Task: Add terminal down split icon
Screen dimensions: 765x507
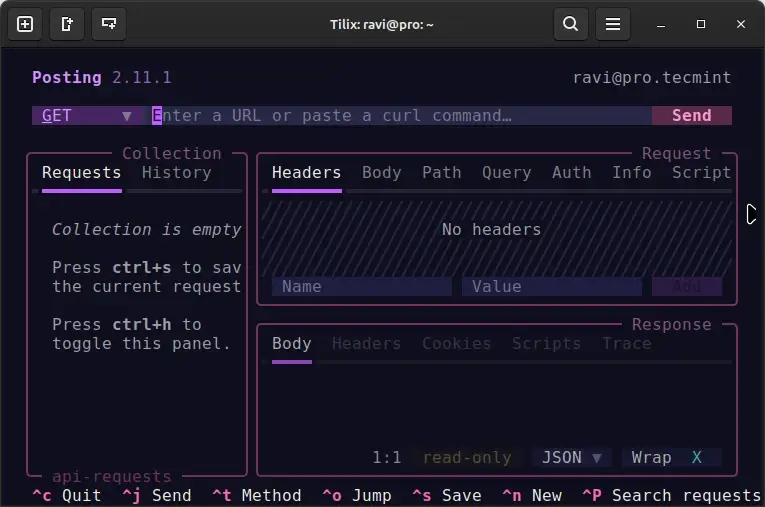Action: pyautogui.click(x=109, y=24)
